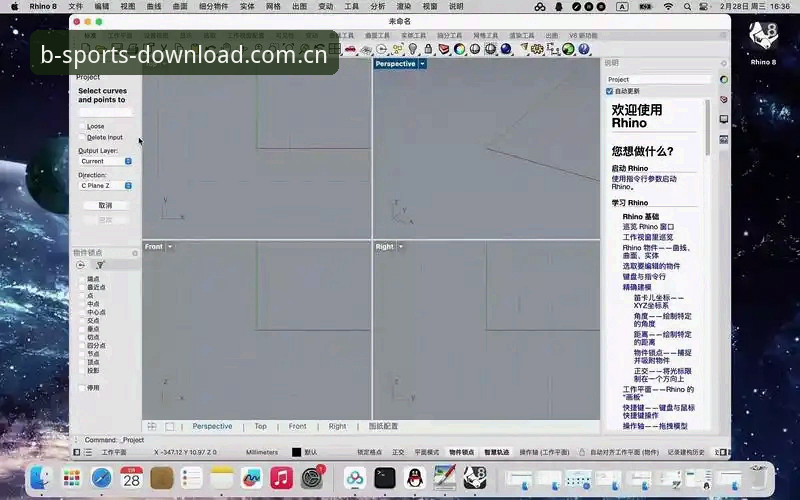Image resolution: width=800 pixels, height=500 pixels.
Task: Open the color wheel panel icon on right sidebar
Action: pyautogui.click(x=723, y=80)
